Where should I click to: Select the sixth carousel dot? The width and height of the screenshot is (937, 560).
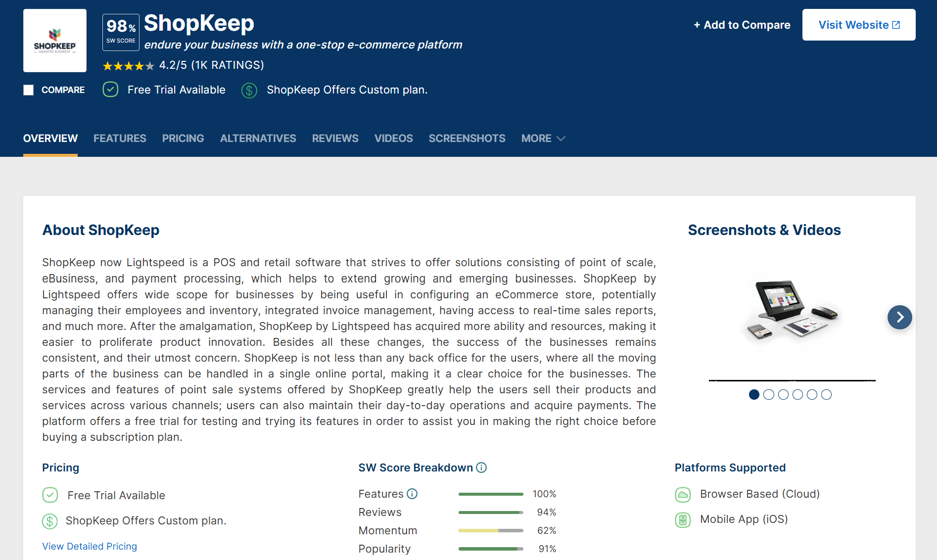[x=826, y=394]
